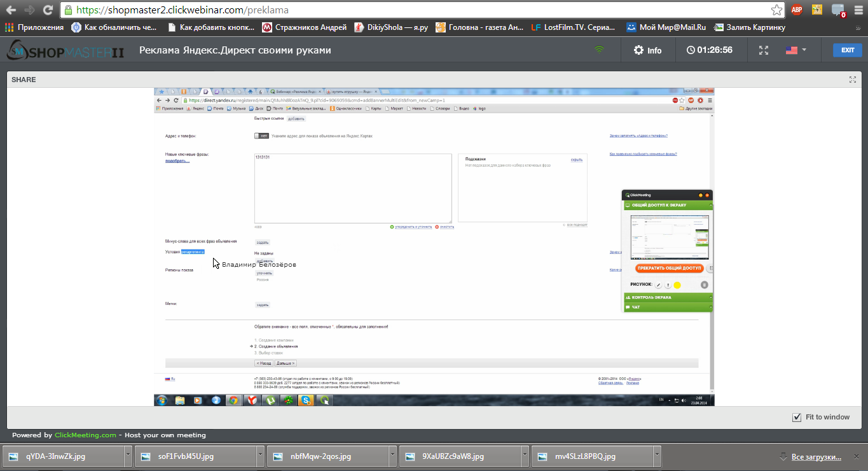
Task: Open bookmark Мой Мир@Mail.Ru
Action: click(666, 27)
